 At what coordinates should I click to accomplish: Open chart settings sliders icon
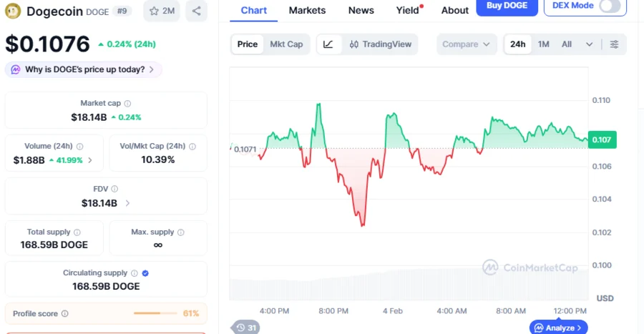(615, 44)
